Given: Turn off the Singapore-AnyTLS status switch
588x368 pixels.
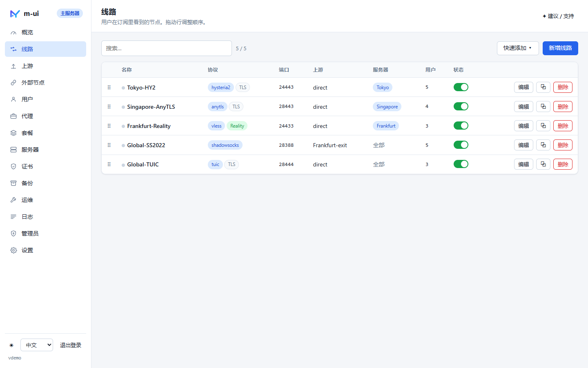Looking at the screenshot, I should click(x=461, y=106).
